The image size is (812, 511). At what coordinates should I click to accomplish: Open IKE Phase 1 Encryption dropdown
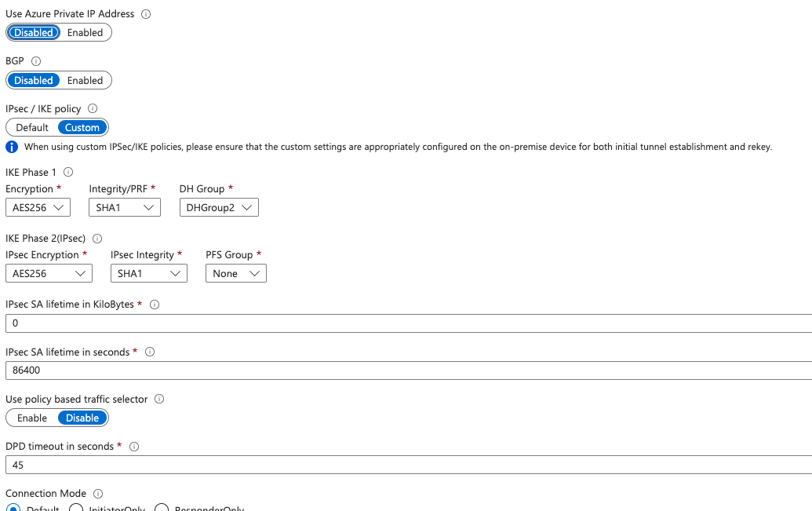click(x=38, y=207)
